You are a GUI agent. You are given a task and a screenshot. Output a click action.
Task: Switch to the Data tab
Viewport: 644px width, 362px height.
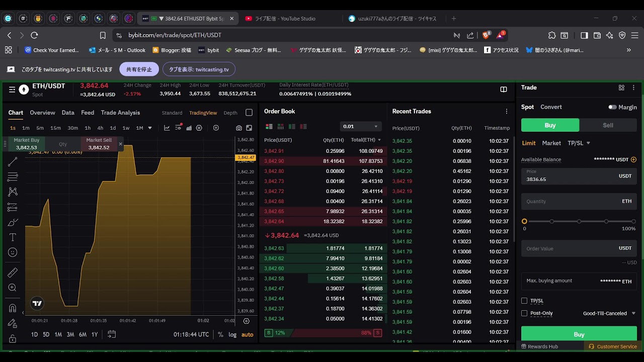[x=68, y=113]
